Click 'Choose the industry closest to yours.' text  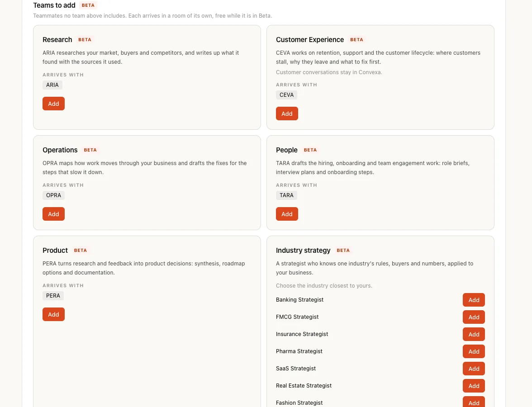click(x=324, y=286)
